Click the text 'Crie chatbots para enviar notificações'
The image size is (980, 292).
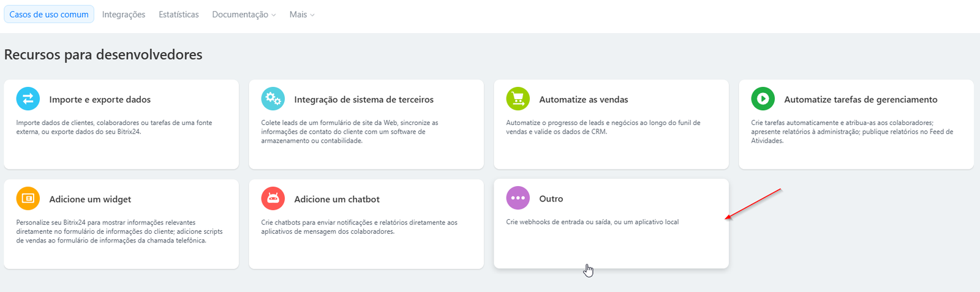360,226
